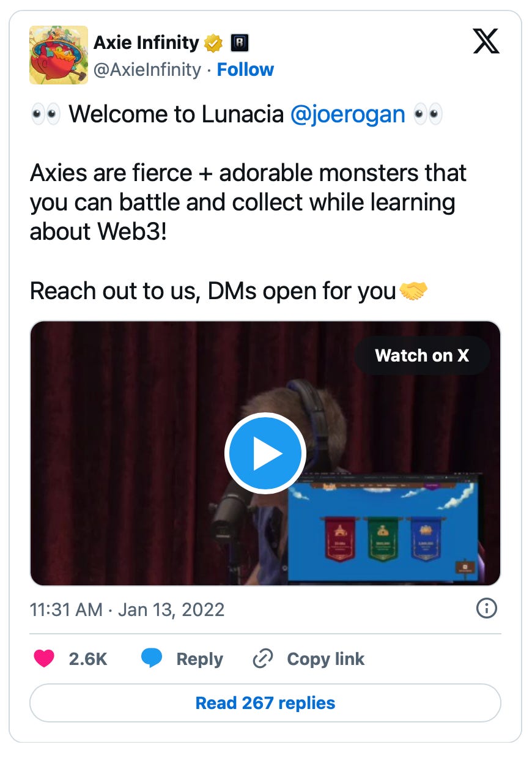Viewport: 532px width, 761px height.
Task: Open the @joerogan mention link
Action: point(348,114)
